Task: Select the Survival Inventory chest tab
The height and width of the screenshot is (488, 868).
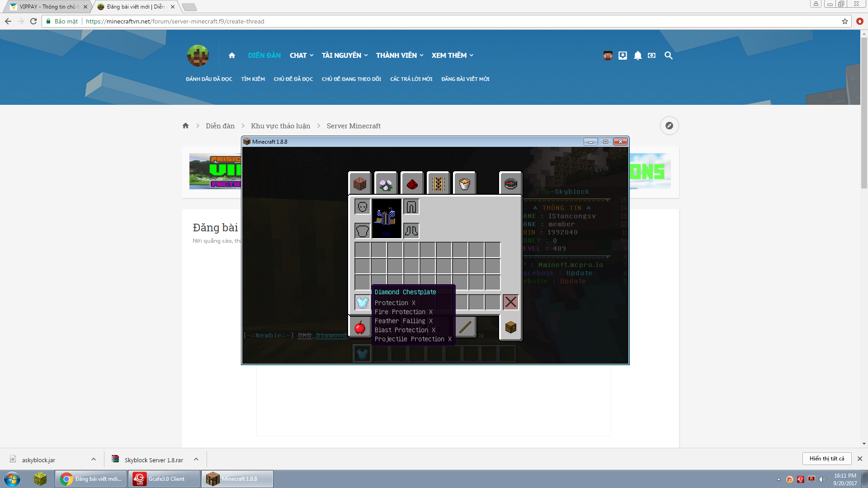Action: tap(510, 327)
